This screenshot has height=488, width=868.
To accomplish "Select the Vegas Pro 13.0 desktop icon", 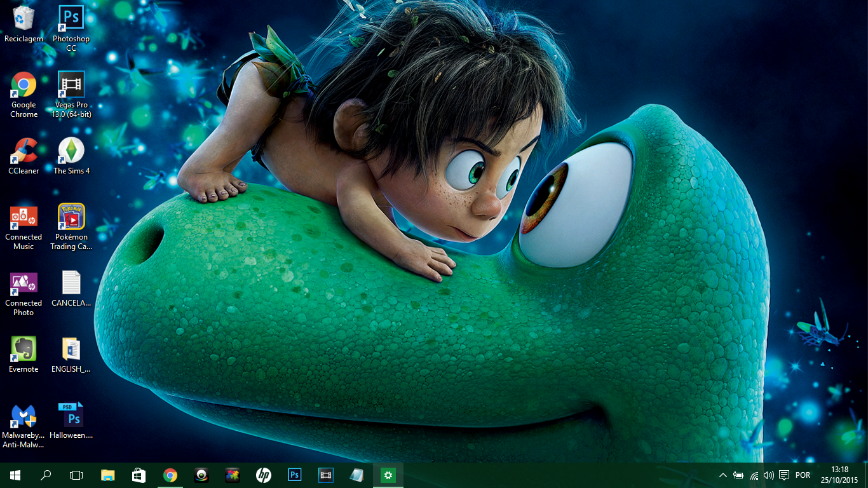I will coord(71,85).
